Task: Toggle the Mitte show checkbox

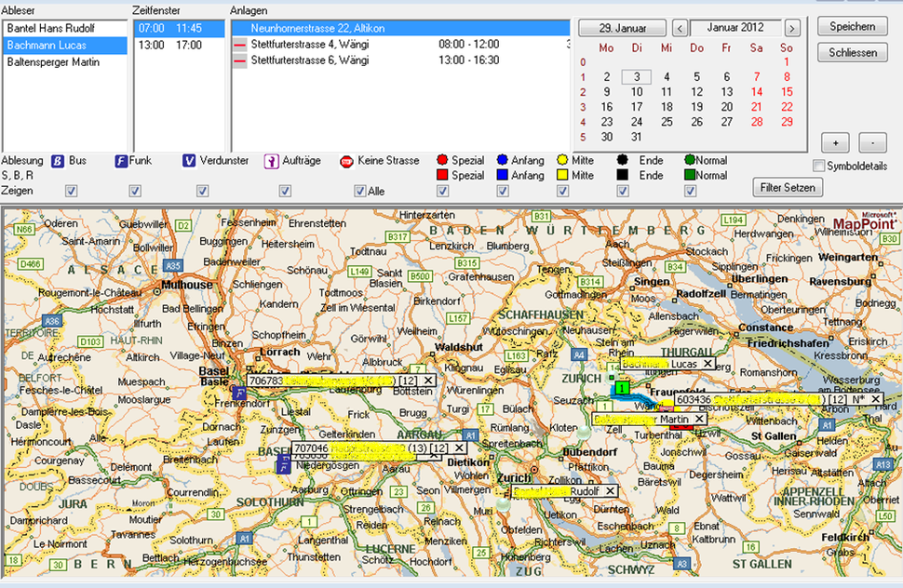Action: point(563,191)
